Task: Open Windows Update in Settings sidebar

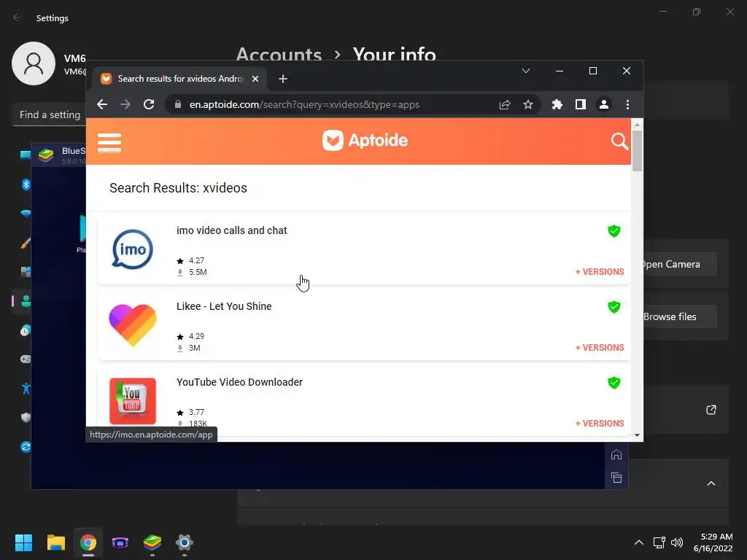Action: (x=26, y=447)
